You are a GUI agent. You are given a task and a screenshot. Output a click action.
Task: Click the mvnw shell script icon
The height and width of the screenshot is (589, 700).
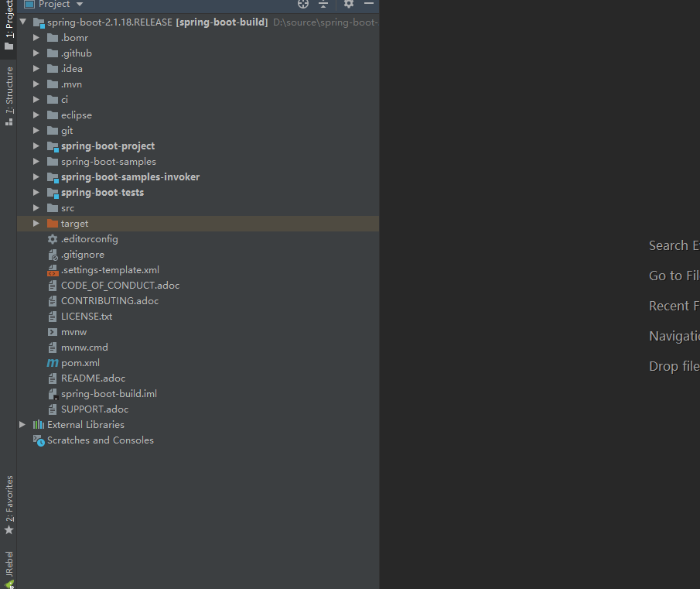coord(53,332)
